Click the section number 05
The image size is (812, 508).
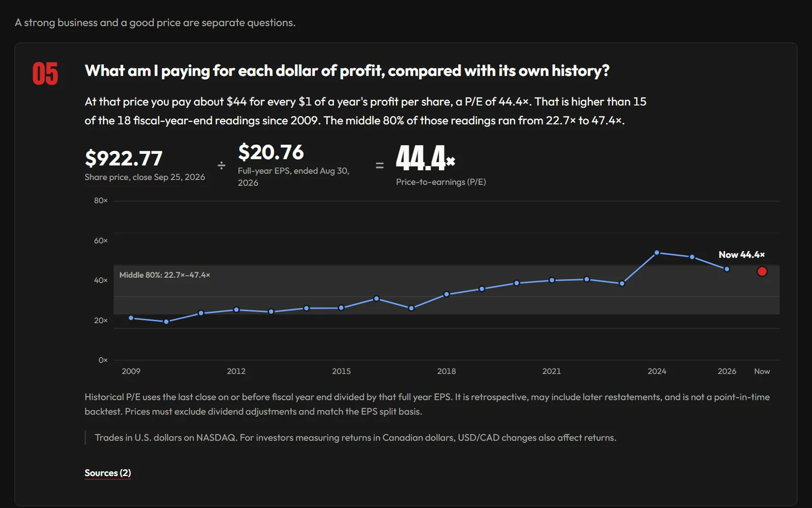pos(45,74)
